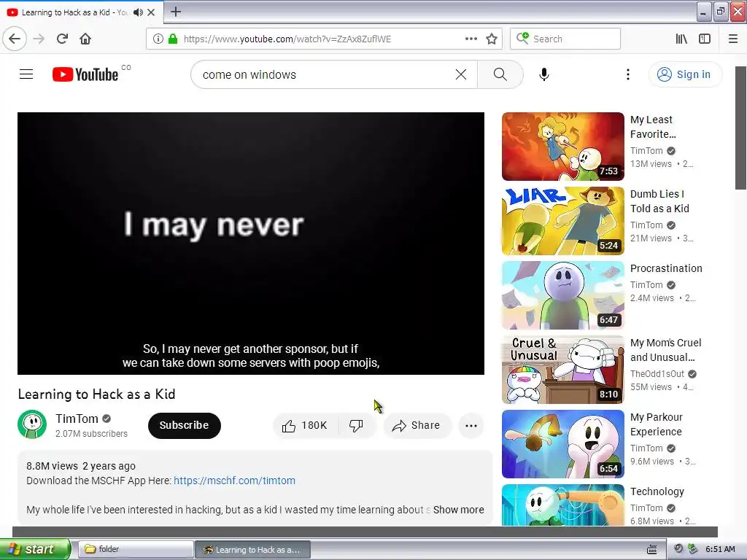Toggle the browser sidebar view icon
Screen dimensions: 747x560
click(x=705, y=39)
